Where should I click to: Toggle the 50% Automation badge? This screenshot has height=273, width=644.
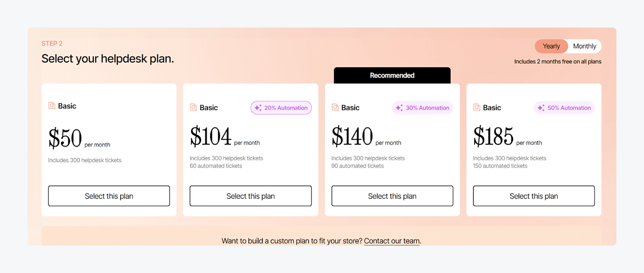pyautogui.click(x=564, y=108)
